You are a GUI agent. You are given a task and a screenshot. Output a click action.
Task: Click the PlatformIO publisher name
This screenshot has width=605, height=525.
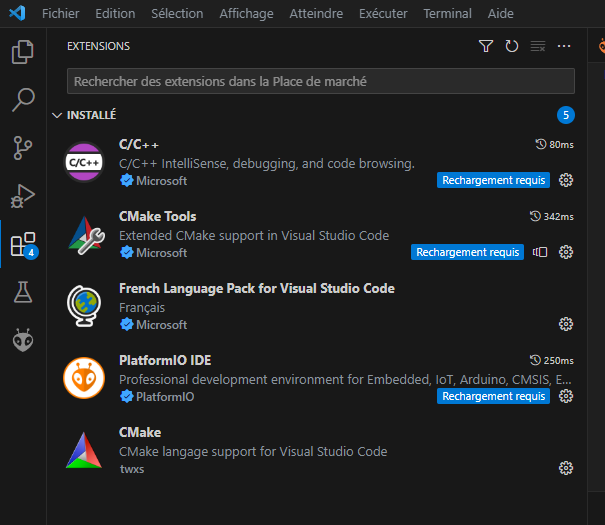165,397
